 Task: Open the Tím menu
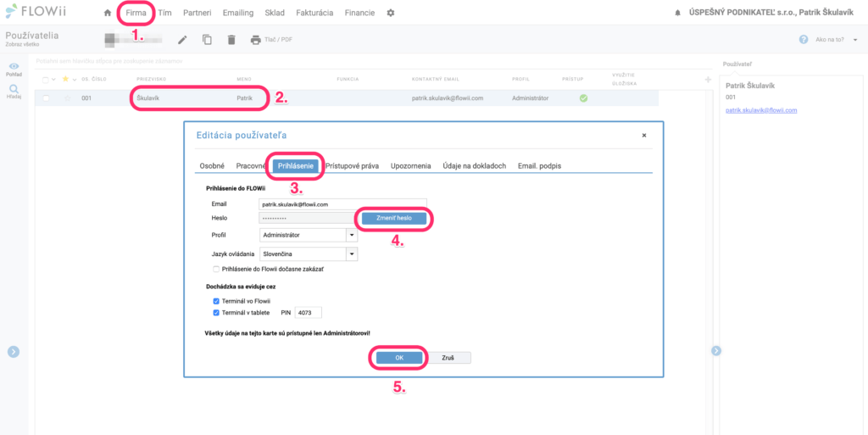164,13
